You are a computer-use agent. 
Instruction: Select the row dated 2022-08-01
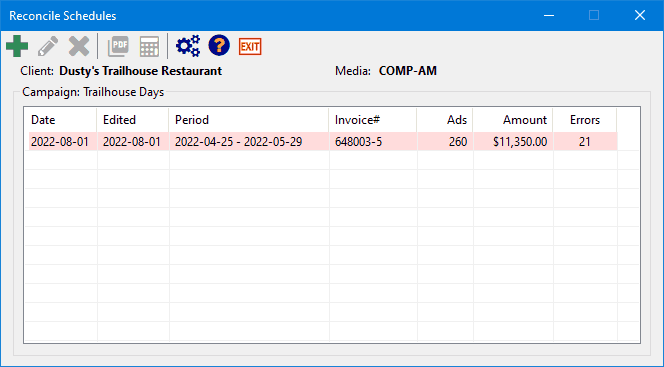tap(323, 141)
